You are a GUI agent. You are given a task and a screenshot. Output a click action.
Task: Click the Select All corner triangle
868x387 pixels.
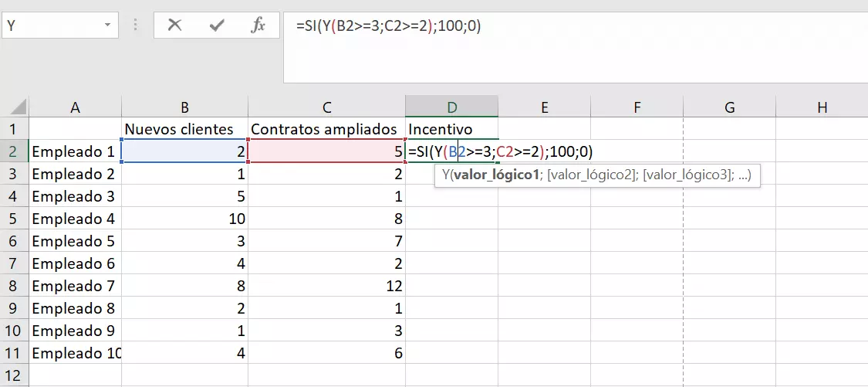tap(19, 107)
